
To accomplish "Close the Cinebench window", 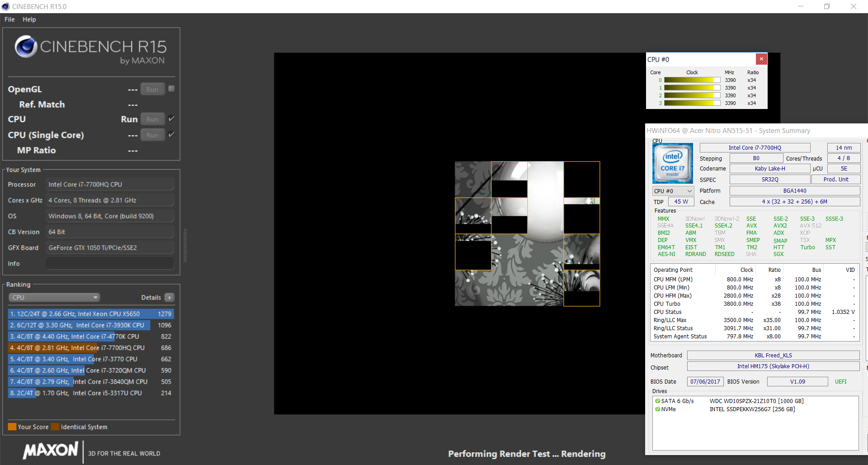I will [x=854, y=6].
